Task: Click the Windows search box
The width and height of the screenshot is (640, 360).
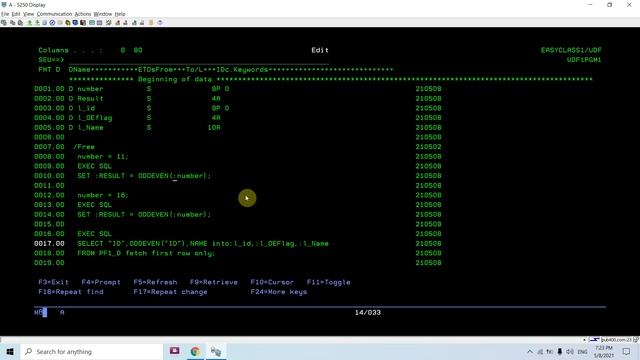Action: click(91, 351)
